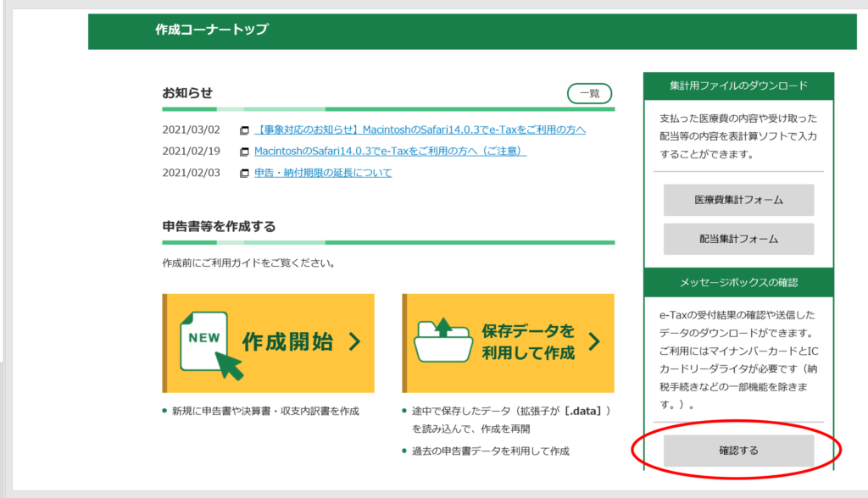This screenshot has height=498, width=868.
Task: Click the window icon beside the 2021/03/02 notice
Action: pos(244,130)
